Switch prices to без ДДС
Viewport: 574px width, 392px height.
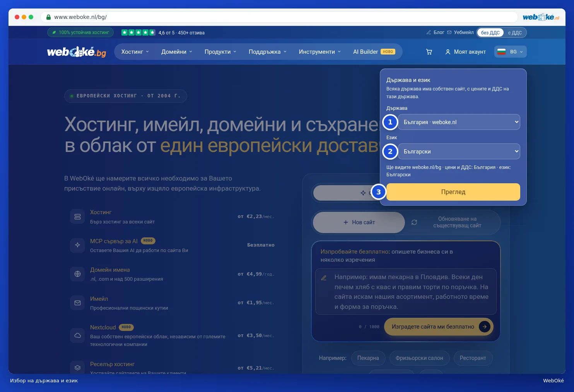490,32
